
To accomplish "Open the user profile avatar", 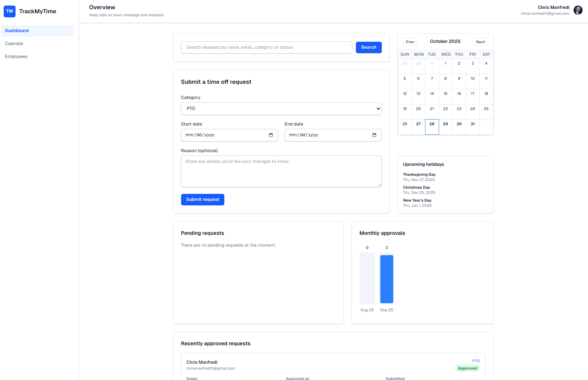I will click(578, 10).
